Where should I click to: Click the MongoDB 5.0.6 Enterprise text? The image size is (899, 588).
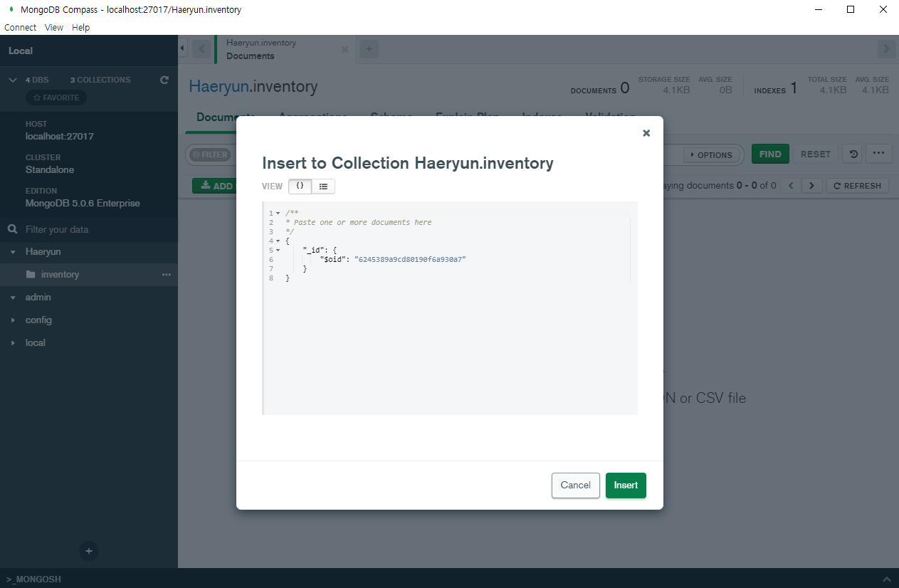pyautogui.click(x=83, y=203)
